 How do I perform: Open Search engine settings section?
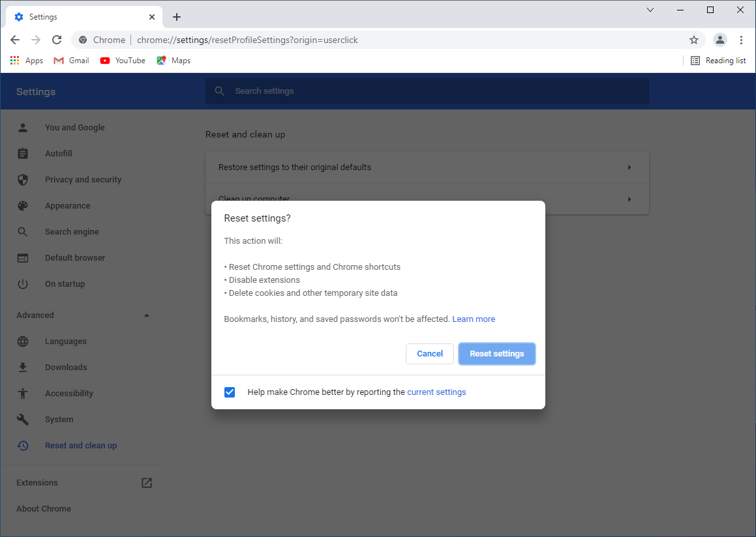coord(72,232)
